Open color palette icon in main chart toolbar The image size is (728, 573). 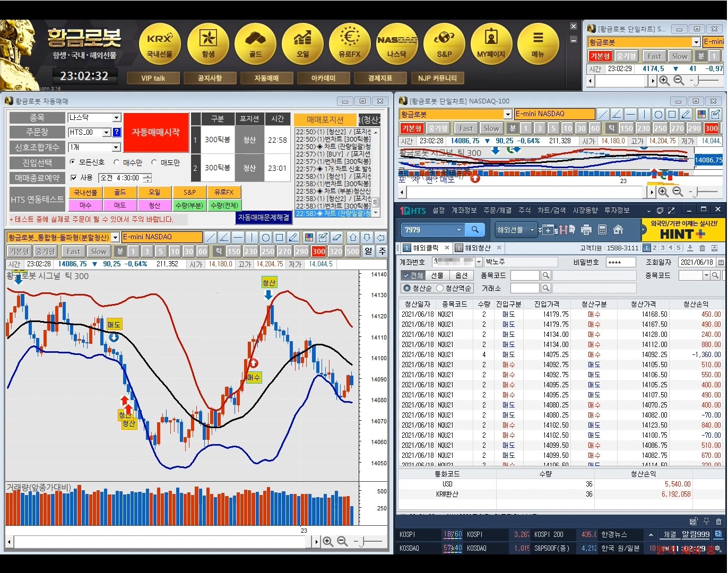pyautogui.click(x=309, y=237)
